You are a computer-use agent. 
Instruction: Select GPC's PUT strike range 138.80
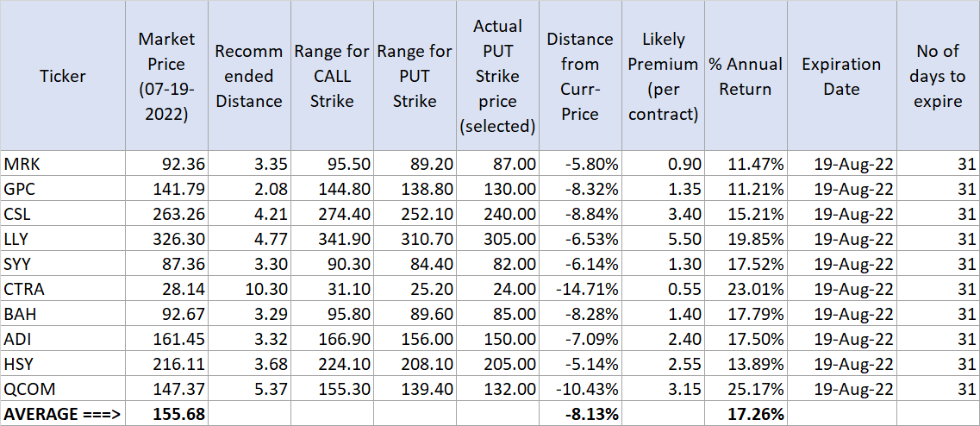click(415, 188)
